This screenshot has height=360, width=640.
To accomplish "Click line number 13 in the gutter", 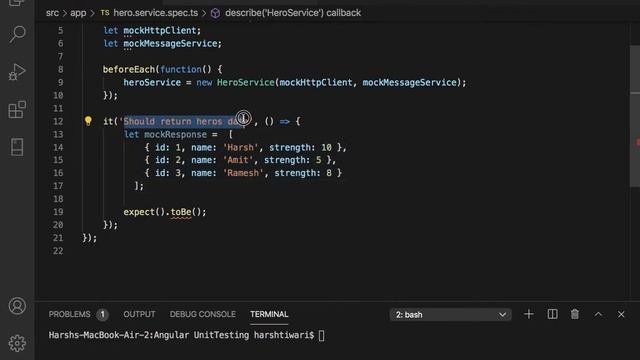I will (58, 134).
